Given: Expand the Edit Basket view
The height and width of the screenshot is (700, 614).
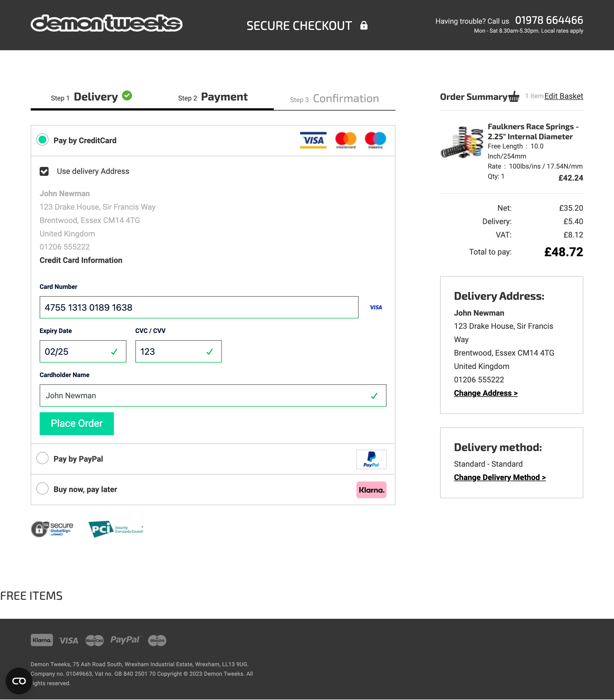Looking at the screenshot, I should tap(564, 96).
